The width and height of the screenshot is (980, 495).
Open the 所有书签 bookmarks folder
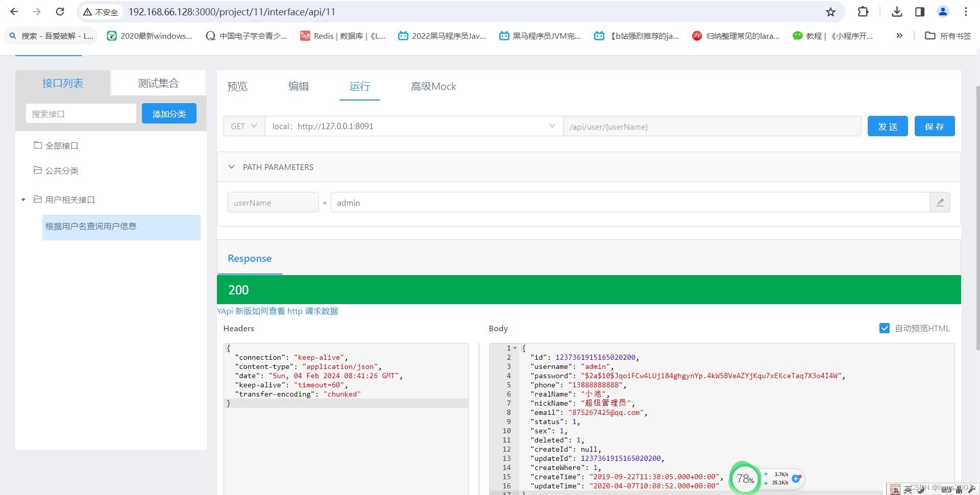click(948, 36)
